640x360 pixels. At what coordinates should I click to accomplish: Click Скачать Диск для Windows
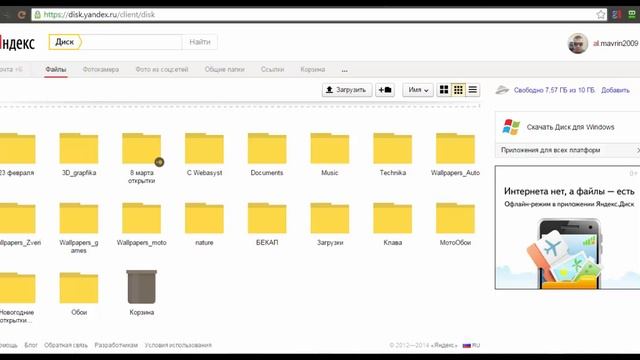(570, 127)
